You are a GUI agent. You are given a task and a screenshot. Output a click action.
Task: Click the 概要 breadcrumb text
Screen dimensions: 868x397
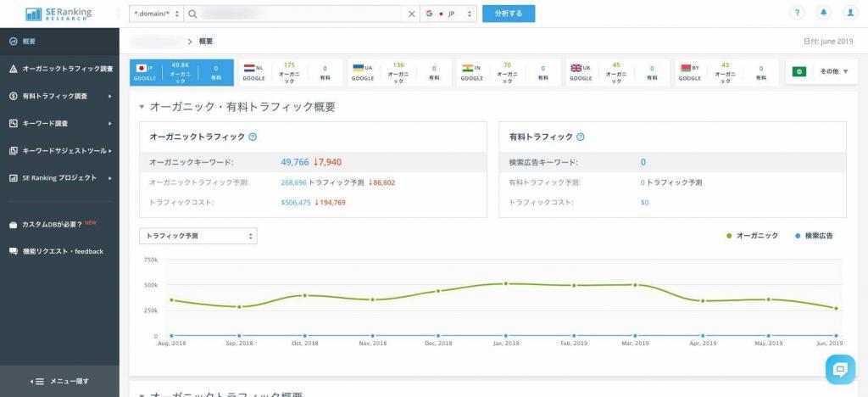point(205,42)
